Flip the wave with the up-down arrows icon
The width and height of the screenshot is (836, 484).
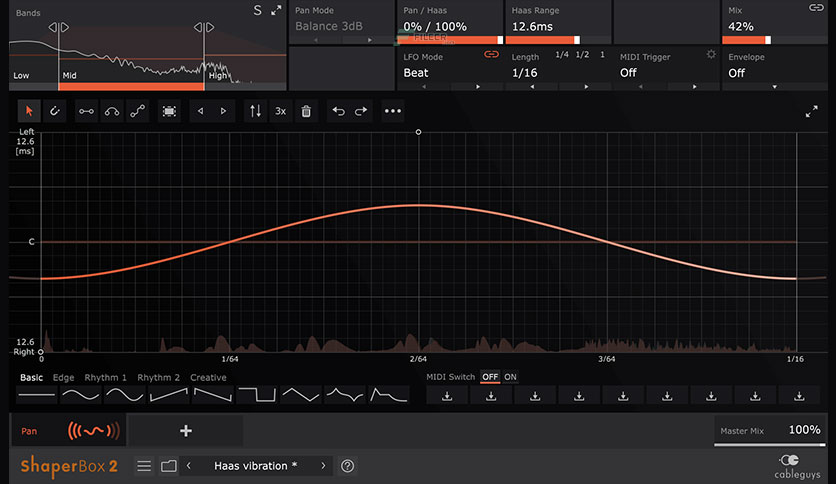pos(256,111)
